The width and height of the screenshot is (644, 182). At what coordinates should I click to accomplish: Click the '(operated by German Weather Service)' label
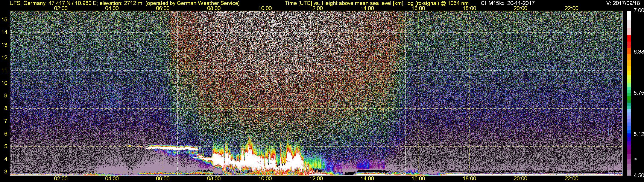coord(193,3)
